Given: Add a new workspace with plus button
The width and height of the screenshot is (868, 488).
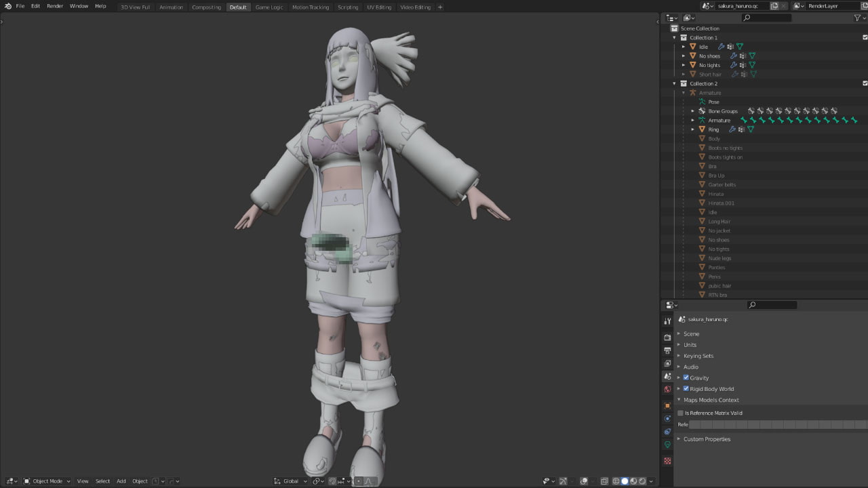Looking at the screenshot, I should (x=440, y=7).
